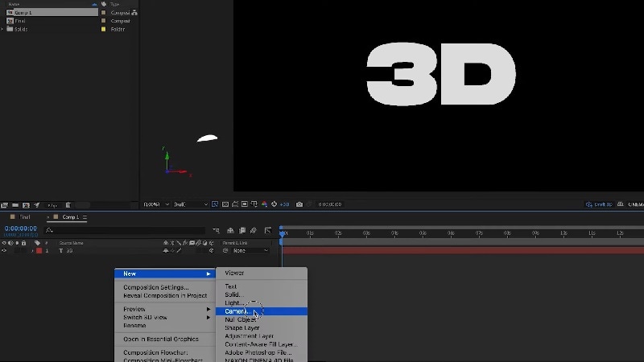Create a new composition from Project panel
This screenshot has width=644, height=362.
coord(27,205)
